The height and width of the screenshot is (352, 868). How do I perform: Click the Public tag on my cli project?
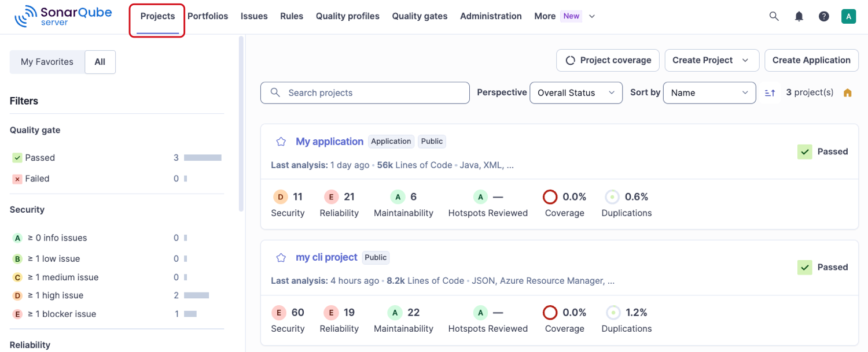click(376, 257)
